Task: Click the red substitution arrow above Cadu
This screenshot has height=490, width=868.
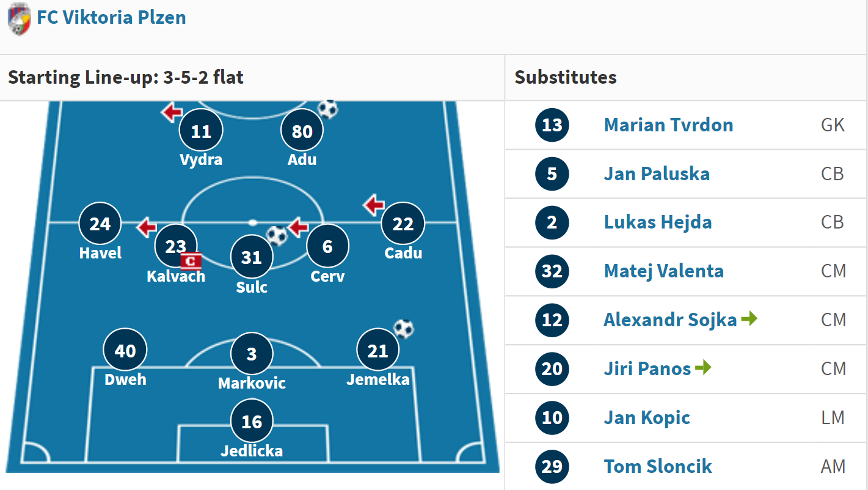Action: [374, 205]
